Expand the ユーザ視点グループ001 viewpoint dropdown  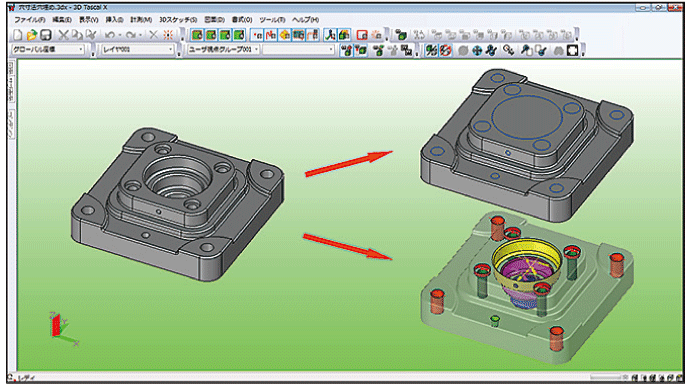[x=223, y=50]
